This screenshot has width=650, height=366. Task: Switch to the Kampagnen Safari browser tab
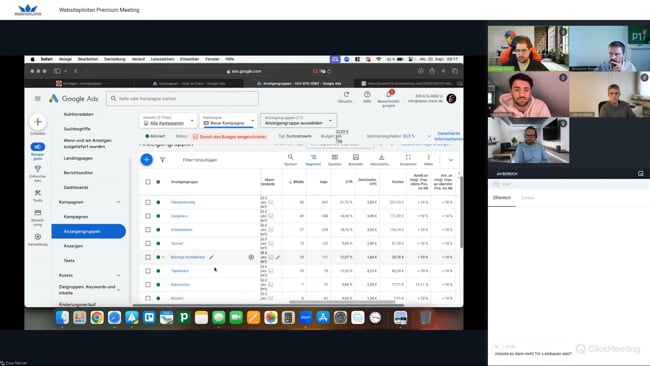(x=189, y=83)
